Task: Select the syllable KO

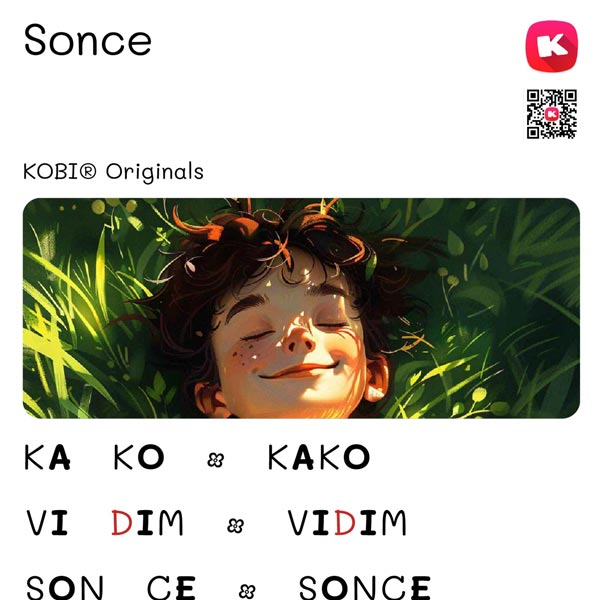Action: pos(139,457)
